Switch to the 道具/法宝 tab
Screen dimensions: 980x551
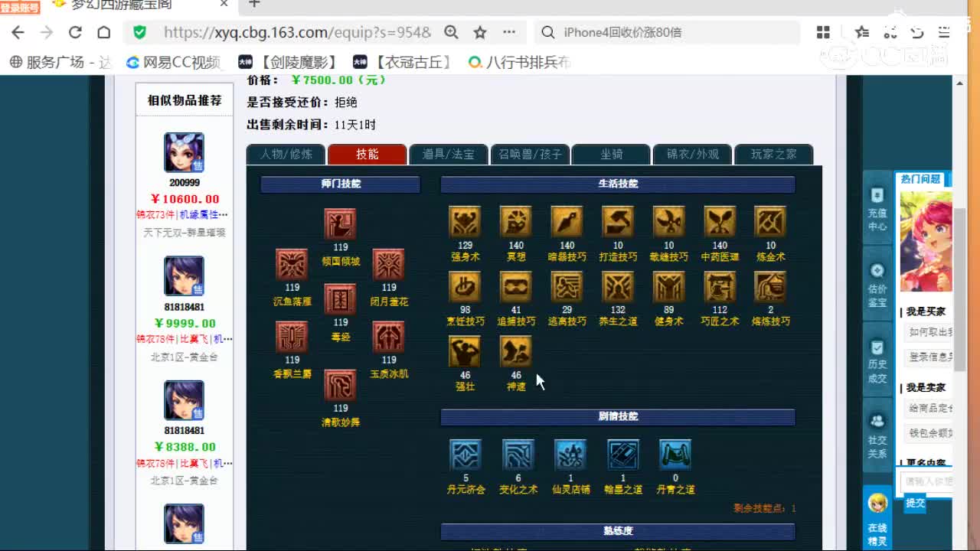tap(449, 154)
